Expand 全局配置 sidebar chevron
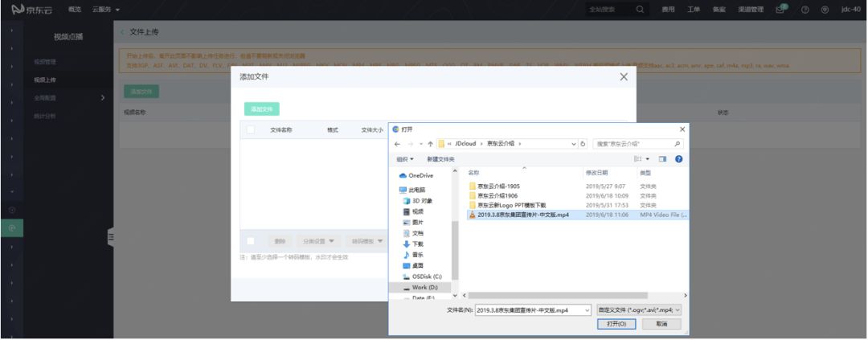 [102, 98]
